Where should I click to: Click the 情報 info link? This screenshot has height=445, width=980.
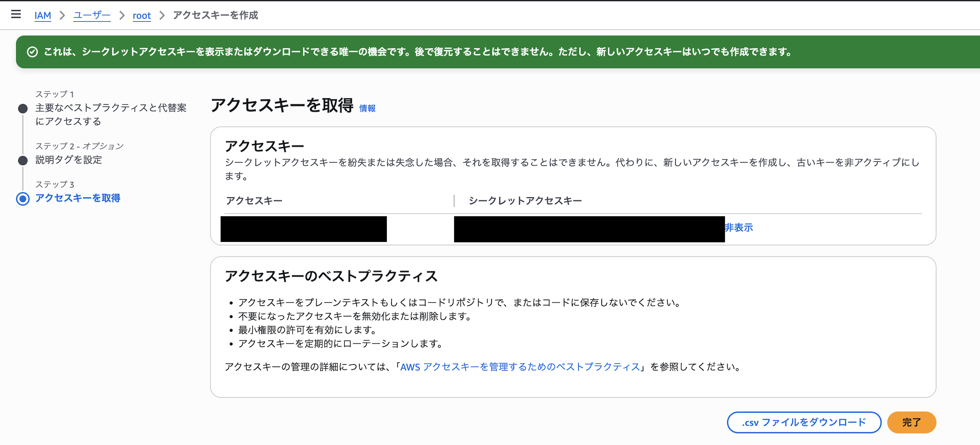(x=367, y=108)
